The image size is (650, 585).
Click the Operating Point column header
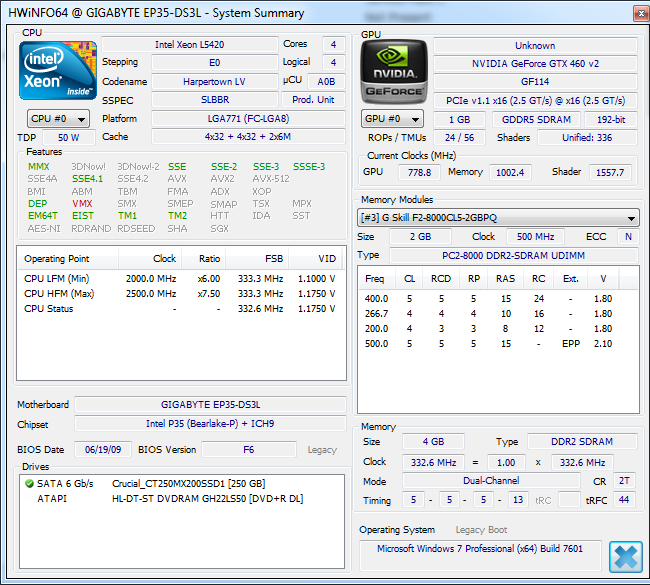(x=68, y=259)
